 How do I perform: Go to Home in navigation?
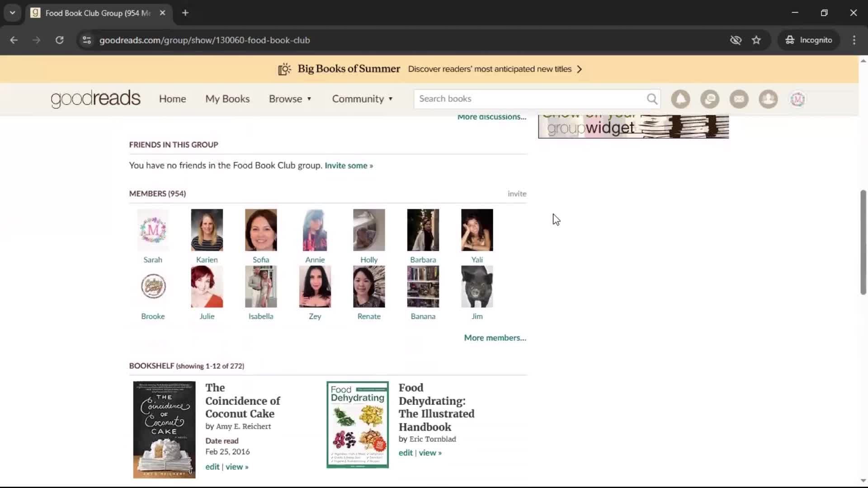tap(172, 99)
